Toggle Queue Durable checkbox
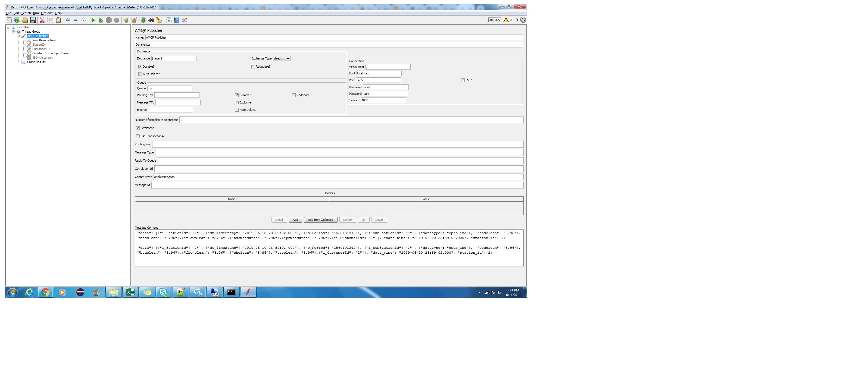Image resolution: width=868 pixels, height=384 pixels. (237, 95)
